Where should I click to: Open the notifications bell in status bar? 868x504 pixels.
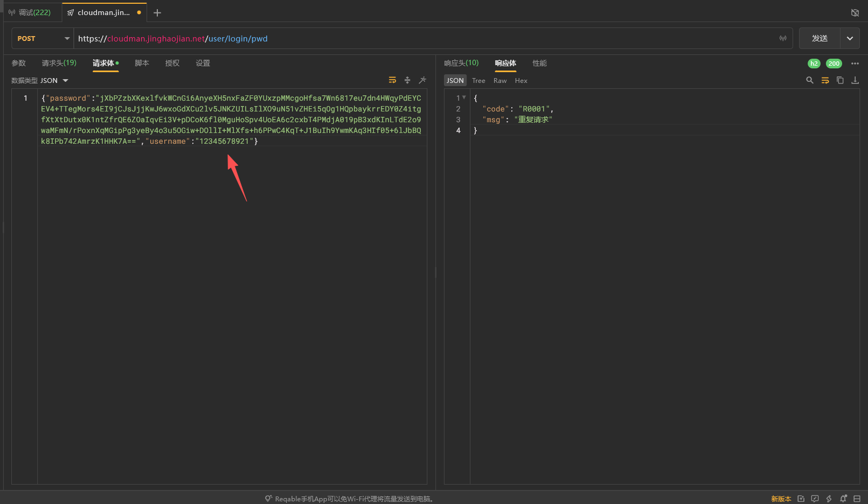(x=843, y=499)
